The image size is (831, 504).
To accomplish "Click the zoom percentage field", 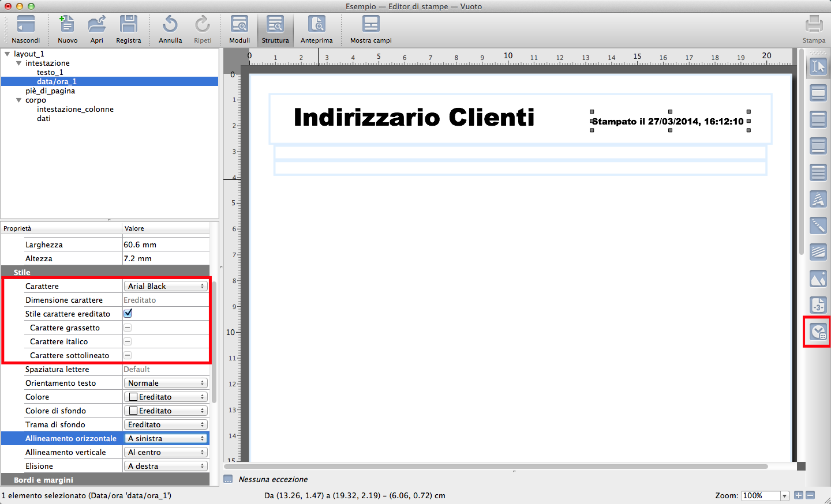I will click(x=760, y=495).
